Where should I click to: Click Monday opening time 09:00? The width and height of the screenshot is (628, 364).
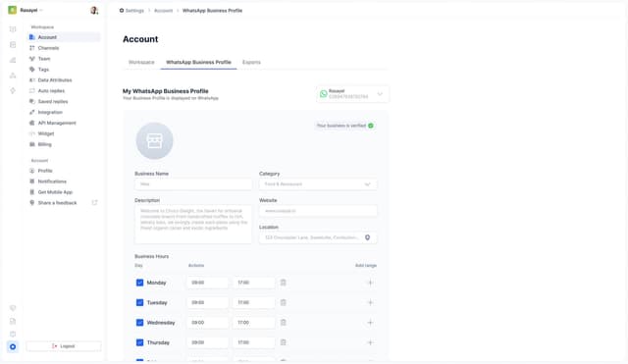click(x=207, y=283)
